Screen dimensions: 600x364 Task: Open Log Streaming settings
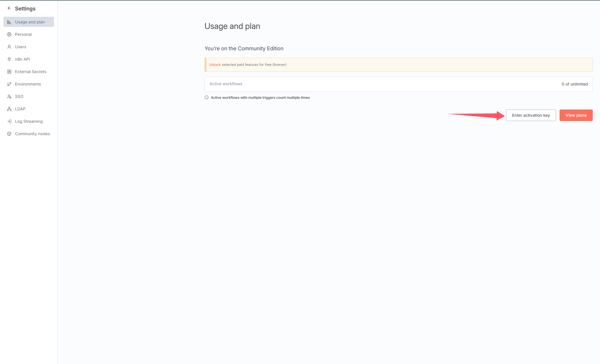click(x=29, y=121)
